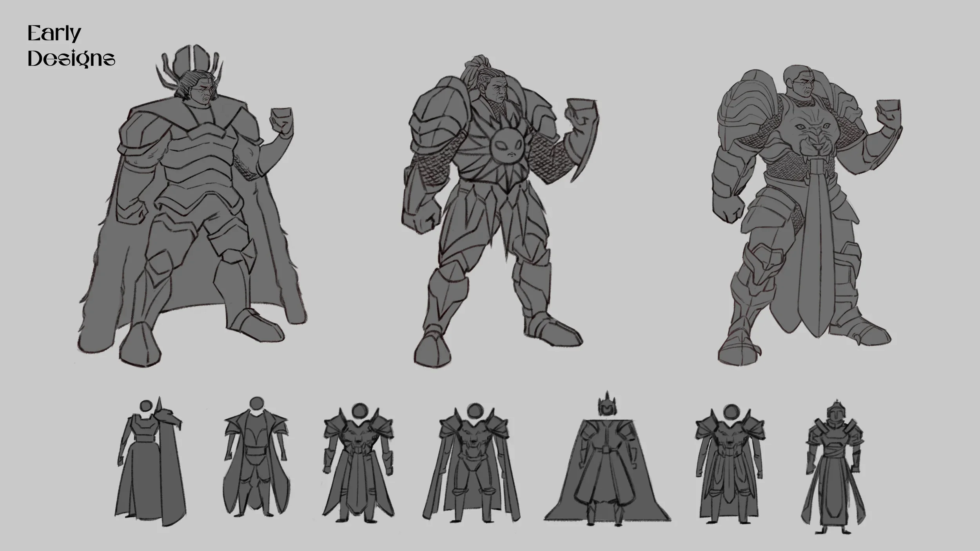This screenshot has height=551, width=980.
Task: Select the wide triangular cape silhouette
Action: [607, 470]
